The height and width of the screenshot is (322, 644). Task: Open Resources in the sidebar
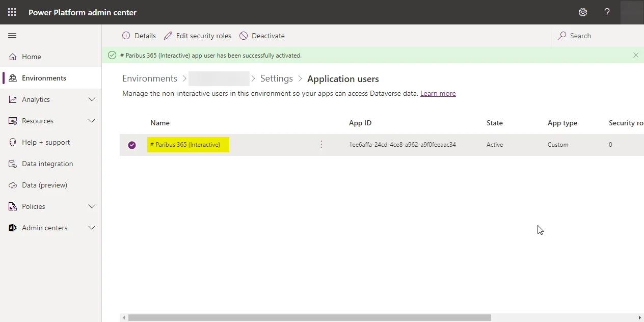click(x=38, y=121)
